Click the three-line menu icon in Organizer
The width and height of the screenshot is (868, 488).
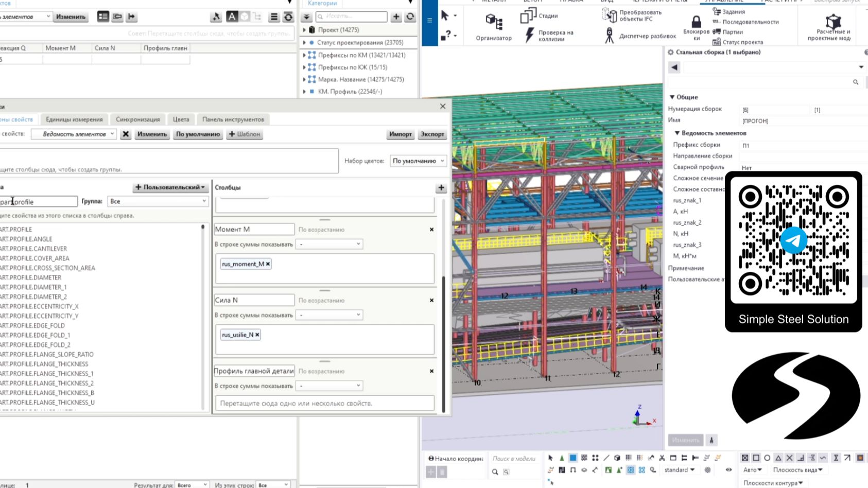click(274, 17)
